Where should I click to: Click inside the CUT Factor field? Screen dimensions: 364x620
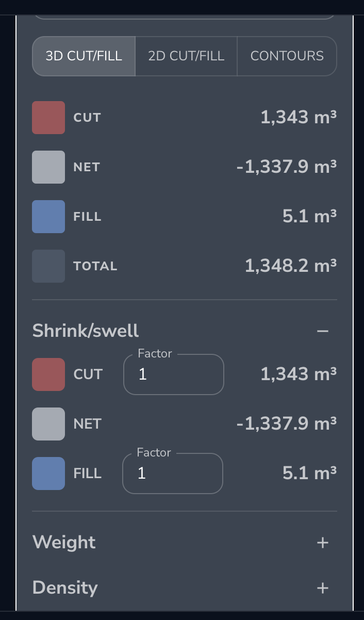tap(173, 374)
